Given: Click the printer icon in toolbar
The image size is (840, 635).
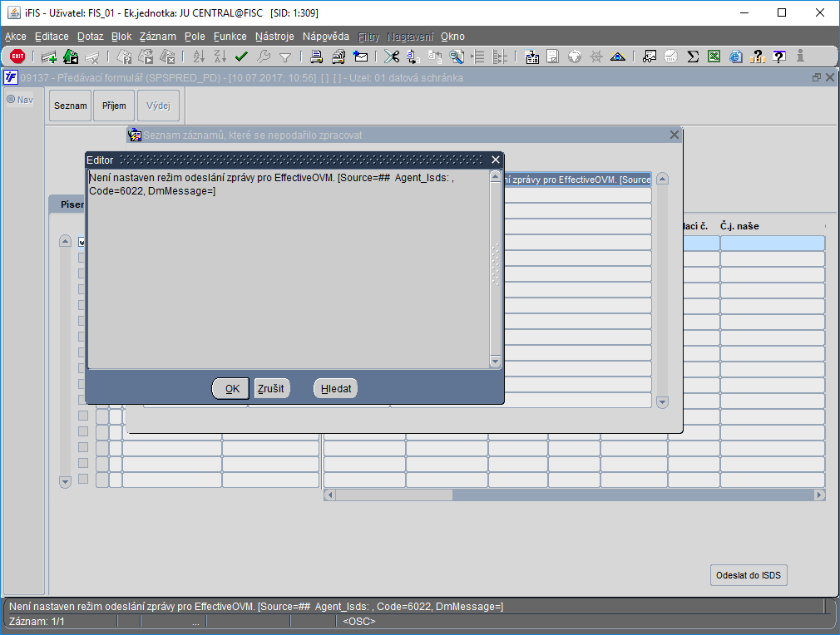Looking at the screenshot, I should (317, 57).
